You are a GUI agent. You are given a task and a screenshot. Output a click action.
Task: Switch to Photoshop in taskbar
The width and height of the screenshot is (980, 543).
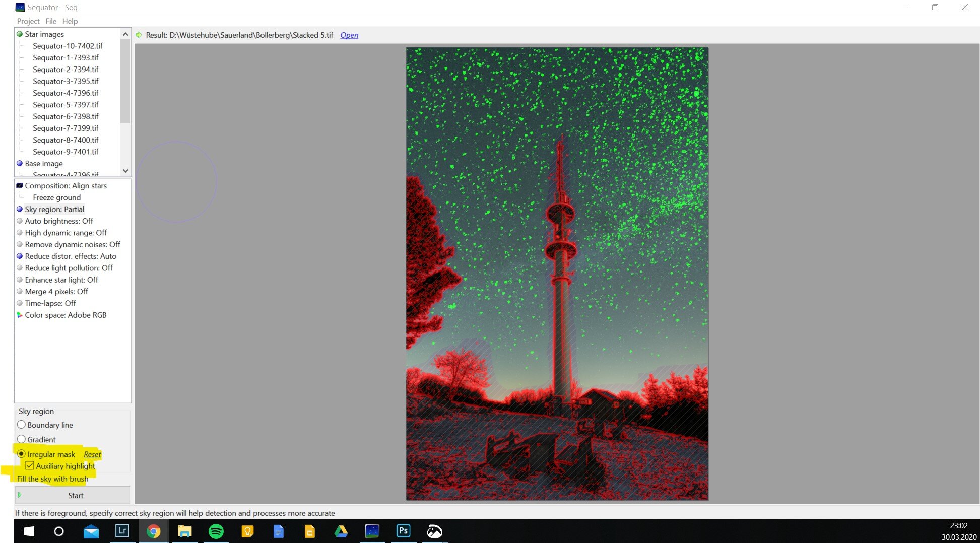(404, 531)
